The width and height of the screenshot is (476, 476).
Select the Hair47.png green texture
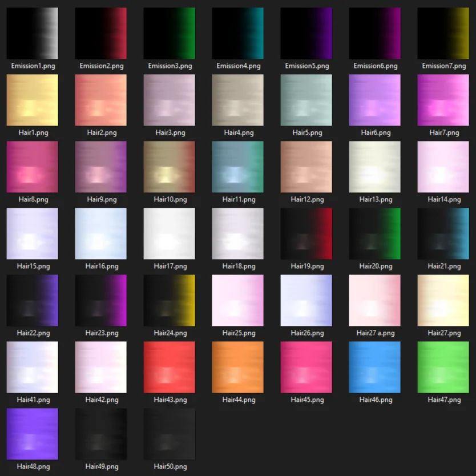(x=443, y=367)
